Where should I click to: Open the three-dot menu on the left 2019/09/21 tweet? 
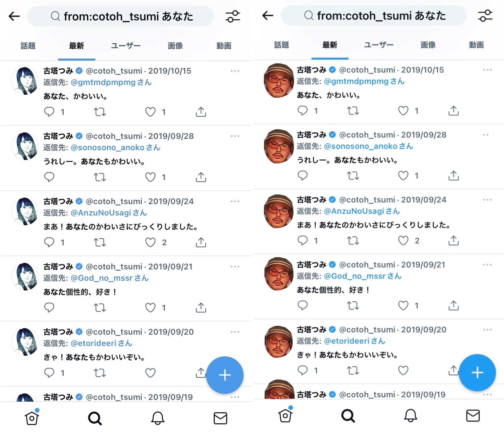[x=235, y=266]
